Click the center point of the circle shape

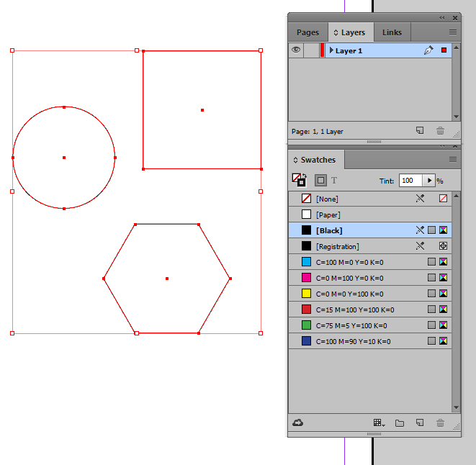pos(64,158)
